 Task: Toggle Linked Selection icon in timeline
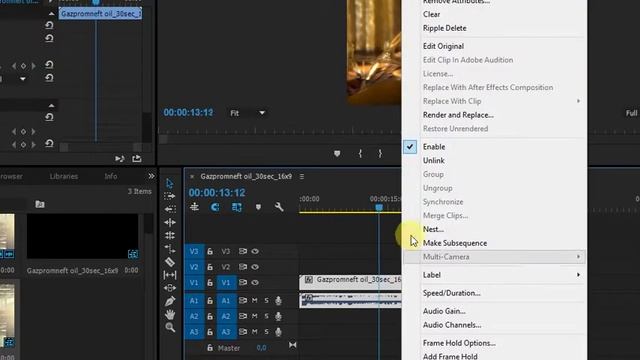(x=237, y=207)
